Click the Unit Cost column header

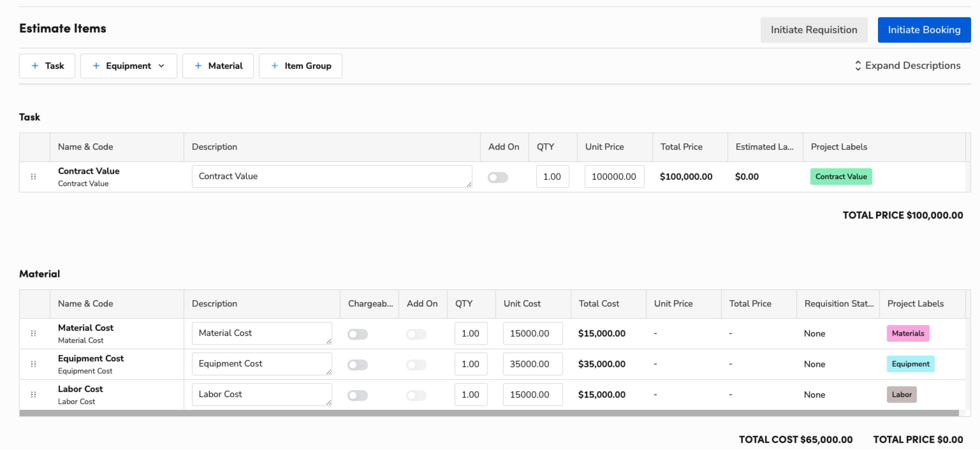pyautogui.click(x=522, y=303)
